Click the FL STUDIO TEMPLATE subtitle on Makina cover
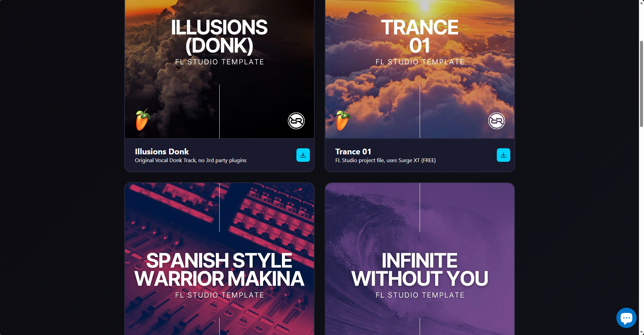This screenshot has width=644, height=335. pos(219,295)
